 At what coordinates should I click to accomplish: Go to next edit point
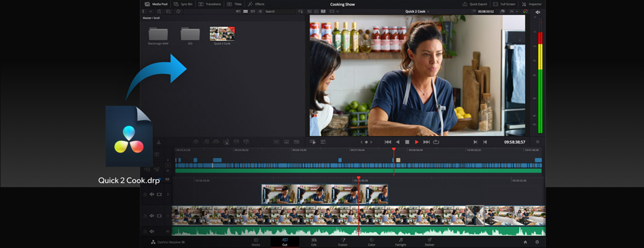[475, 142]
